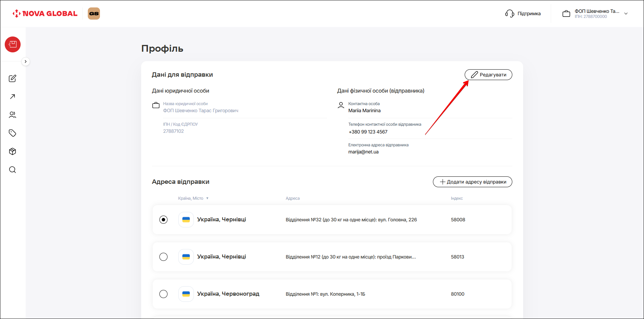Sort by Країна, Місто column arrow
644x319 pixels.
[207, 198]
